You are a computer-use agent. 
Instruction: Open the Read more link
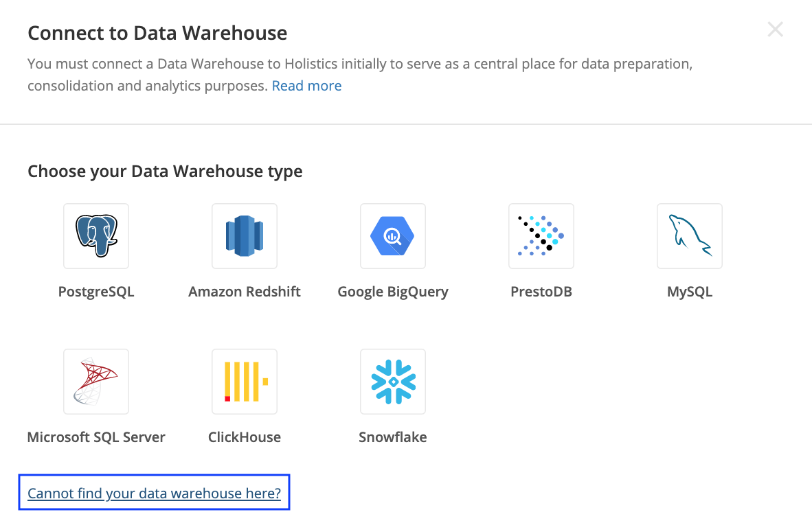pos(306,86)
